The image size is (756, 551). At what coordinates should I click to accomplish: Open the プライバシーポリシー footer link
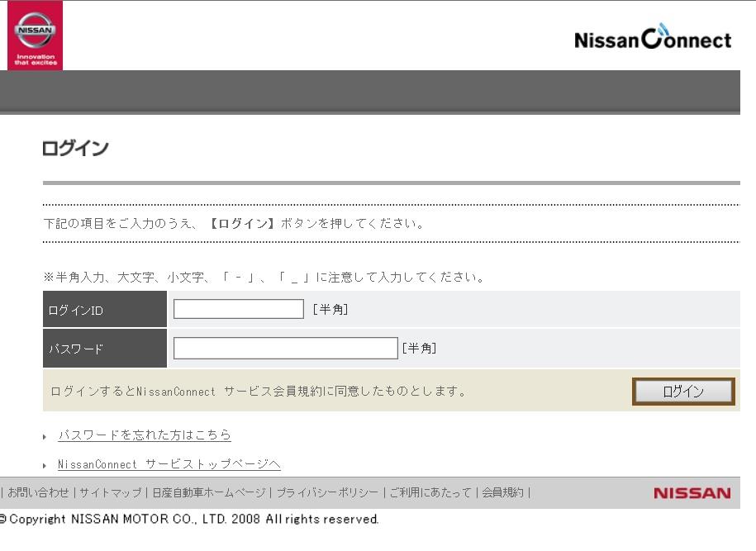point(327,492)
